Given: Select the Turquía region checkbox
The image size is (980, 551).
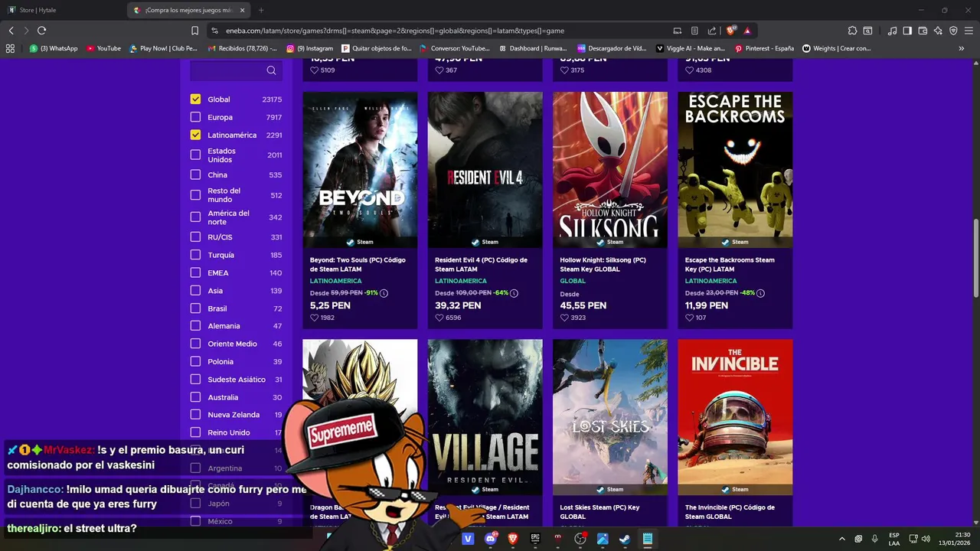Looking at the screenshot, I should (195, 255).
